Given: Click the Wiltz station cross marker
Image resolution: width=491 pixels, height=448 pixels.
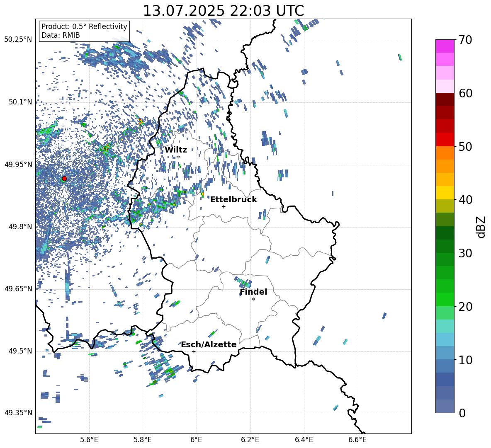Looking at the screenshot, I should pyautogui.click(x=178, y=157).
